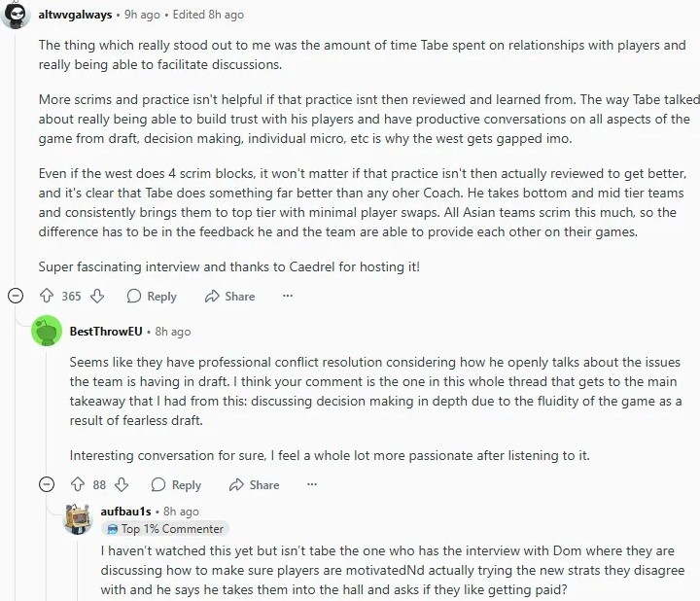The height and width of the screenshot is (601, 700).
Task: Open altwvgalways user profile
Action: pyautogui.click(x=76, y=16)
